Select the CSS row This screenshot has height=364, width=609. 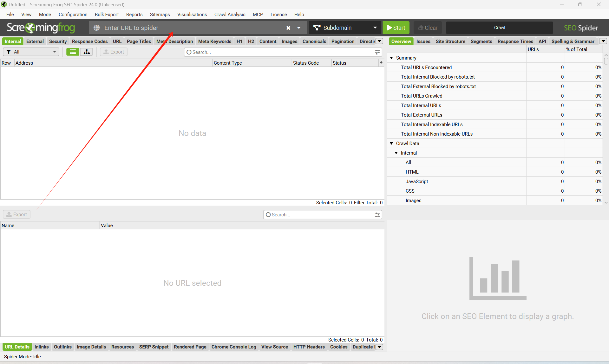pos(495,191)
